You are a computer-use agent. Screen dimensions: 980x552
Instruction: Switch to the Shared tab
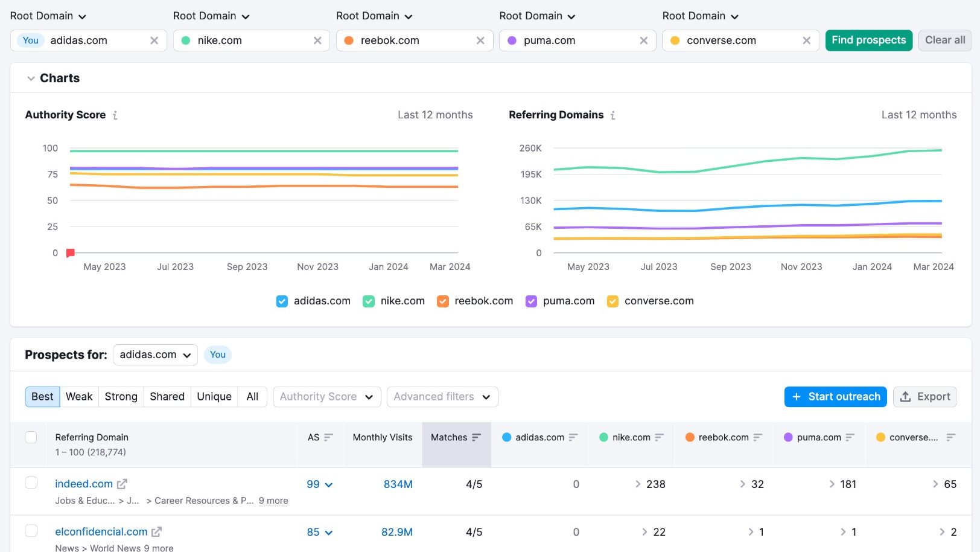[x=167, y=397]
